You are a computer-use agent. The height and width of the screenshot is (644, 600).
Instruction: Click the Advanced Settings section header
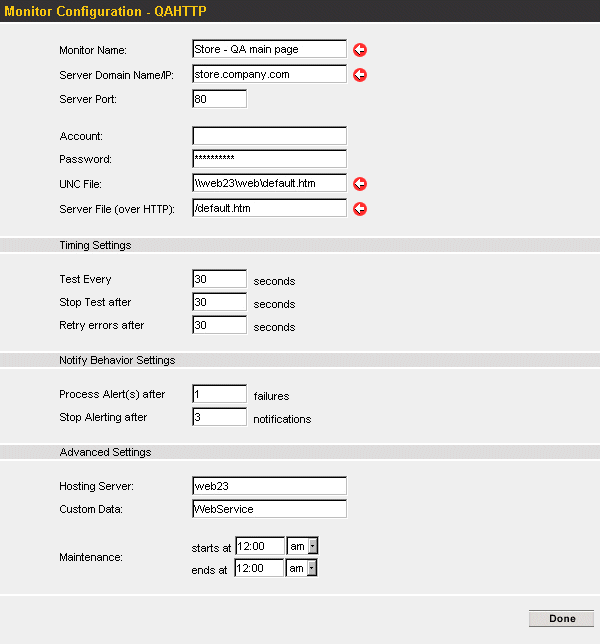pyautogui.click(x=105, y=452)
